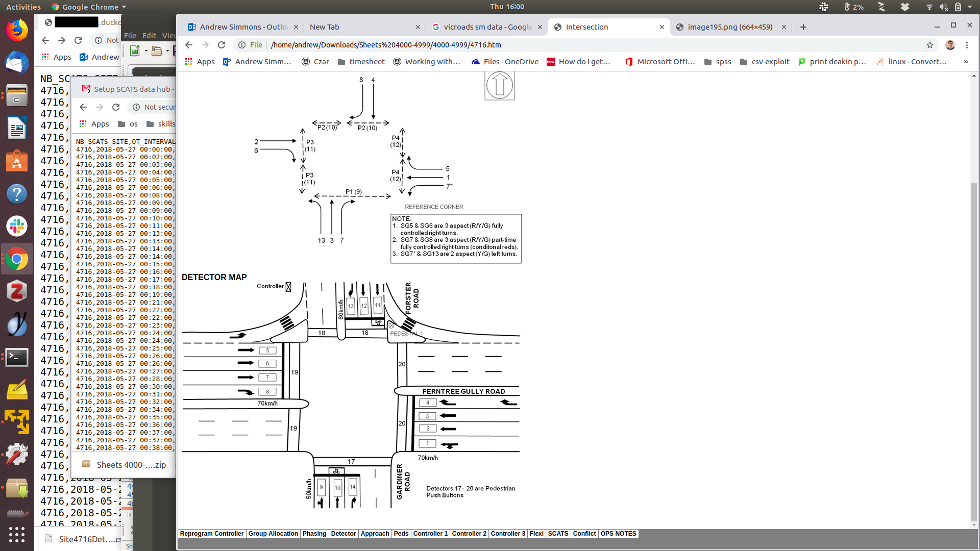980x551 pixels.
Task: Show Applications grid in dock
Action: (x=17, y=534)
